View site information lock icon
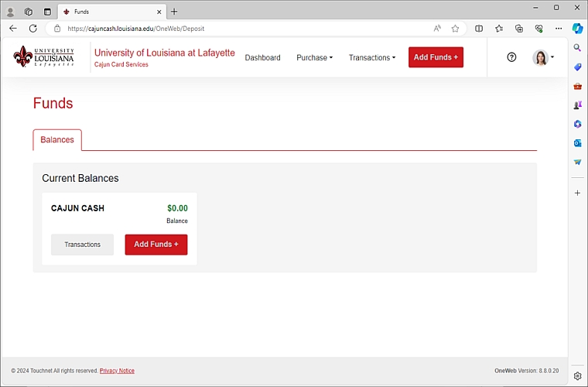 coord(57,29)
